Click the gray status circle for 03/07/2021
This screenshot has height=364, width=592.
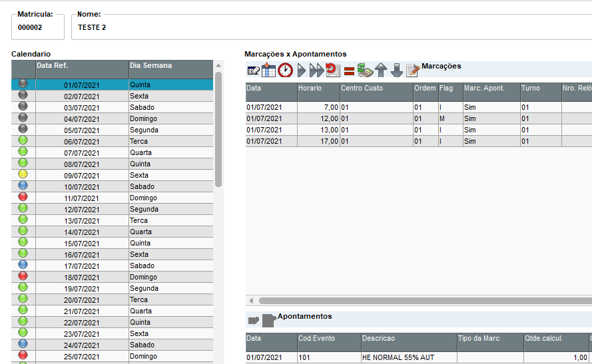pos(23,106)
